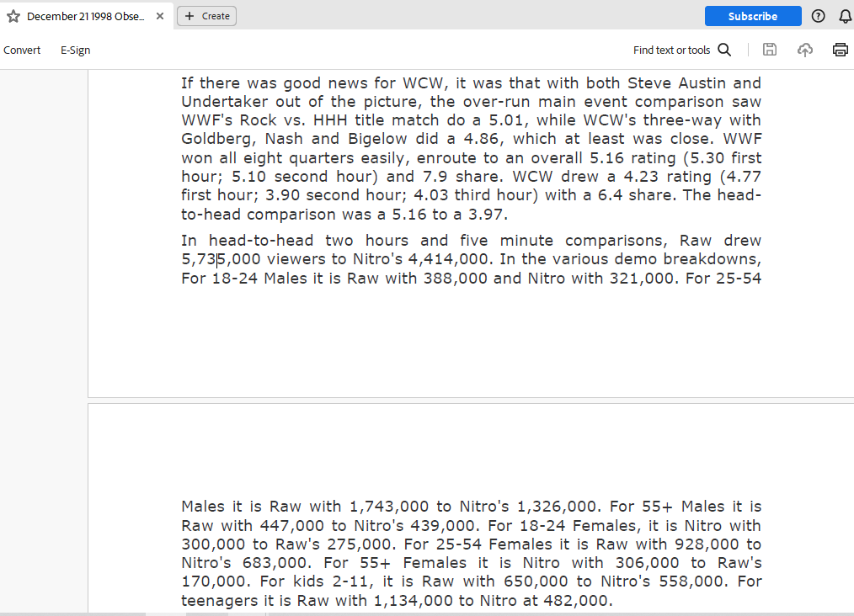Click the magnifying glass search icon
This screenshot has width=854, height=616.
coord(724,50)
